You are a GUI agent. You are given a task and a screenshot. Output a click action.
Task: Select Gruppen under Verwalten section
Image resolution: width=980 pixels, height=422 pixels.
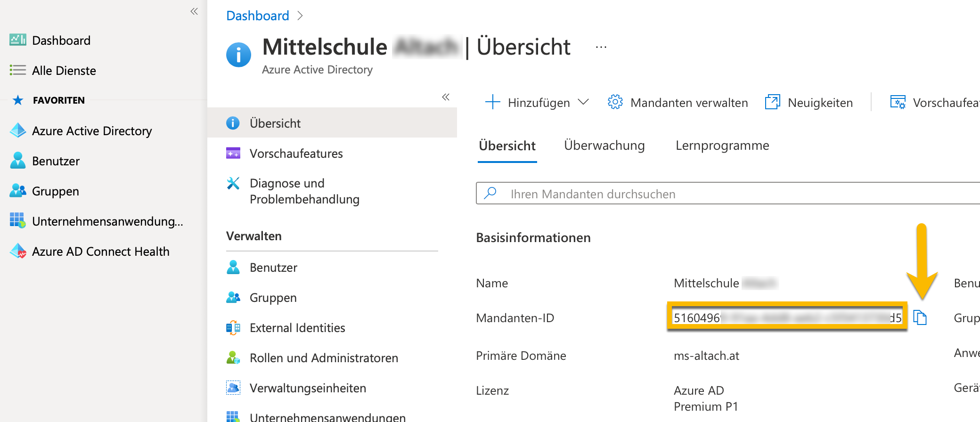pyautogui.click(x=273, y=298)
